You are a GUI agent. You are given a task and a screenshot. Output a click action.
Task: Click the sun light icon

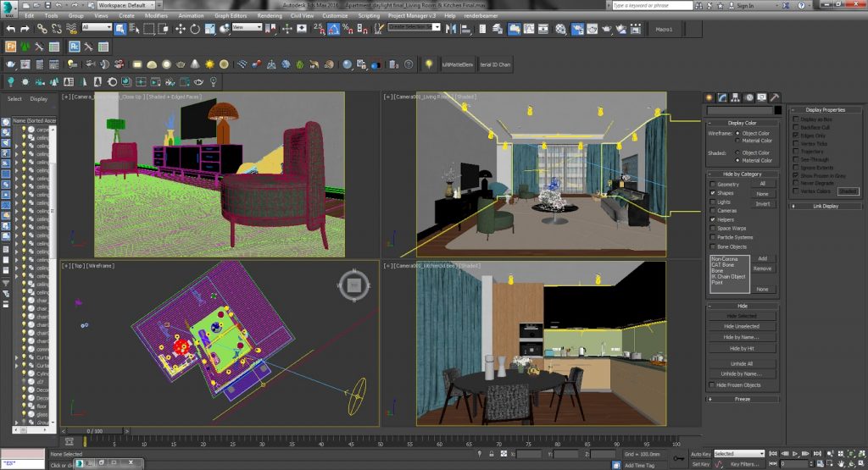tap(209, 64)
